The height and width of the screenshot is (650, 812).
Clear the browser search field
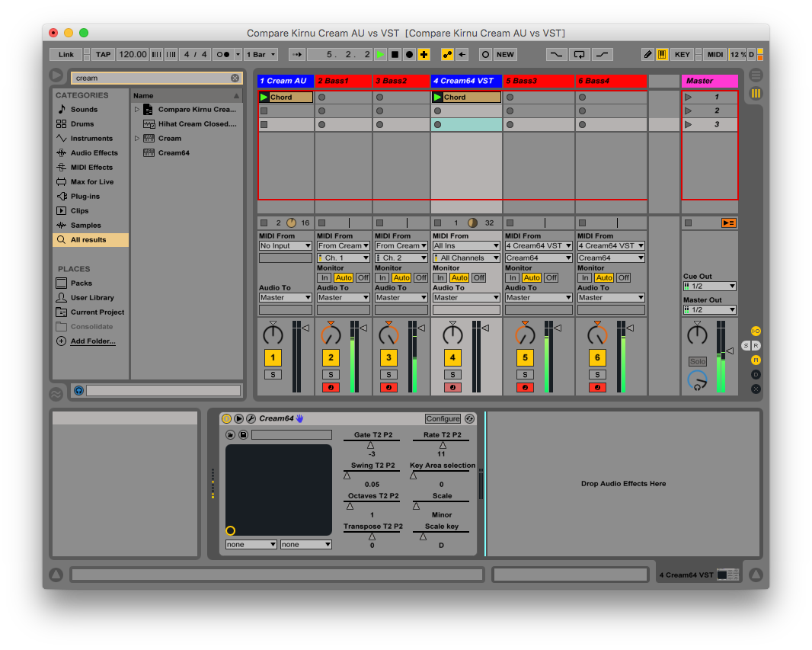tap(235, 78)
